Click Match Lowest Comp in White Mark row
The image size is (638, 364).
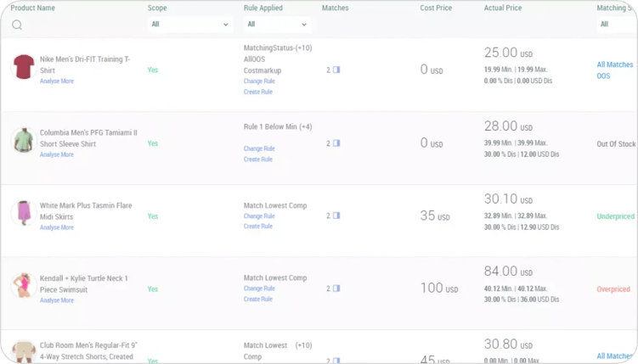tap(275, 205)
